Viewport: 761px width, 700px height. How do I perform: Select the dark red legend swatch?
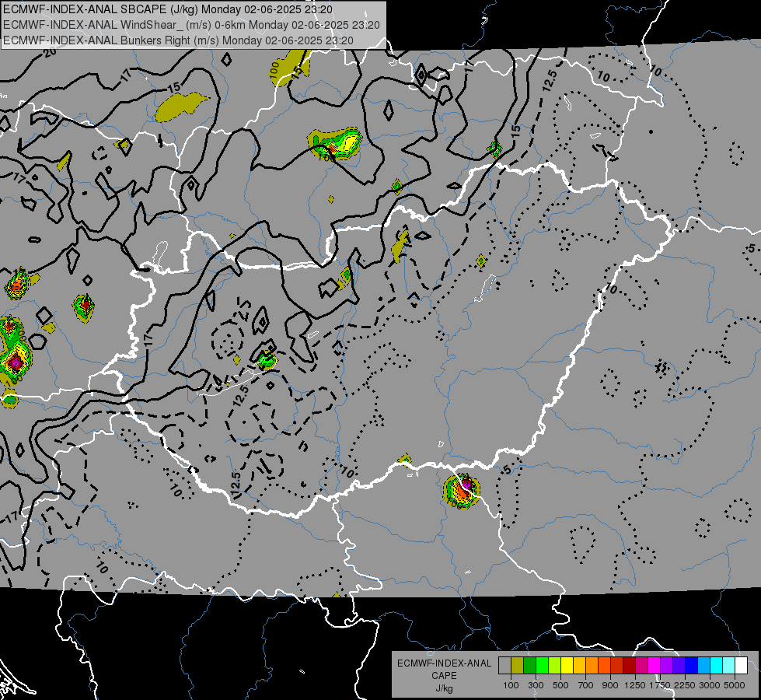point(630,666)
